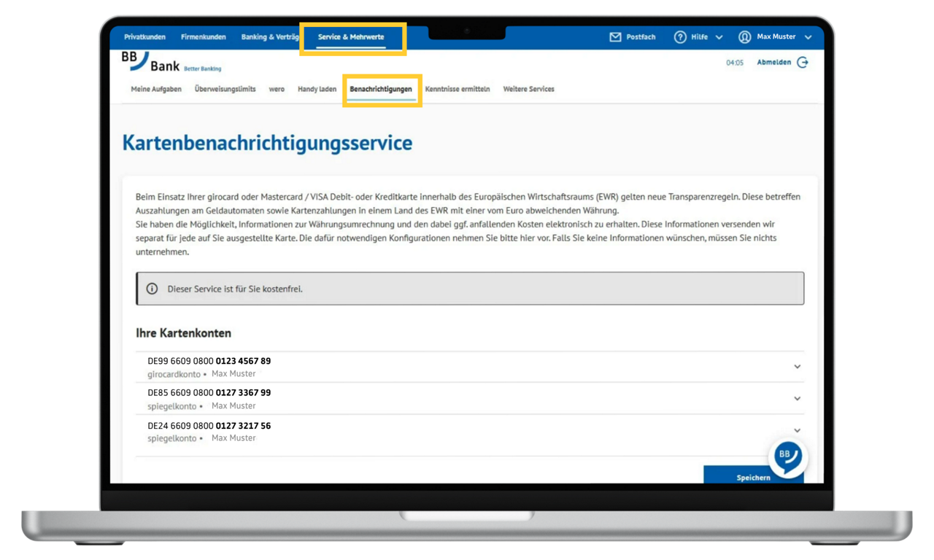Click "Dieser Service ist für Sie kostenfrei." text
The width and height of the screenshot is (934, 560).
235,289
